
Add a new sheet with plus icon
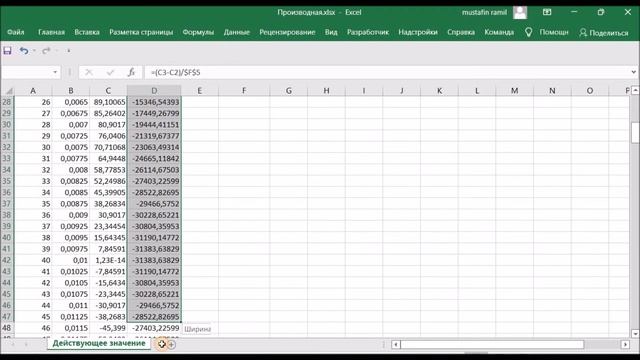point(171,344)
